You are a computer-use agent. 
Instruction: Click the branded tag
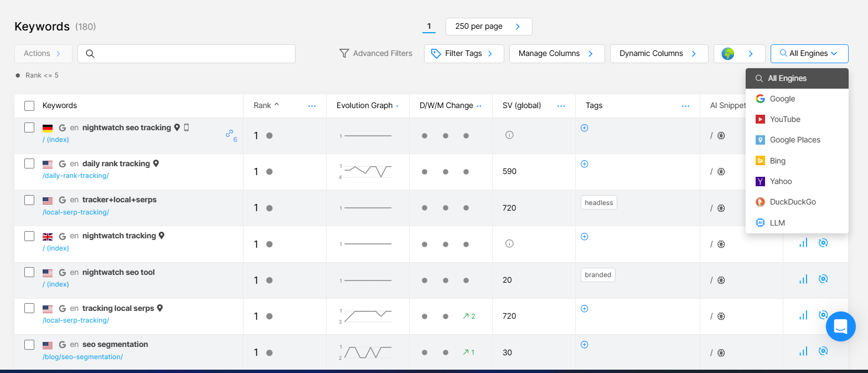point(598,274)
